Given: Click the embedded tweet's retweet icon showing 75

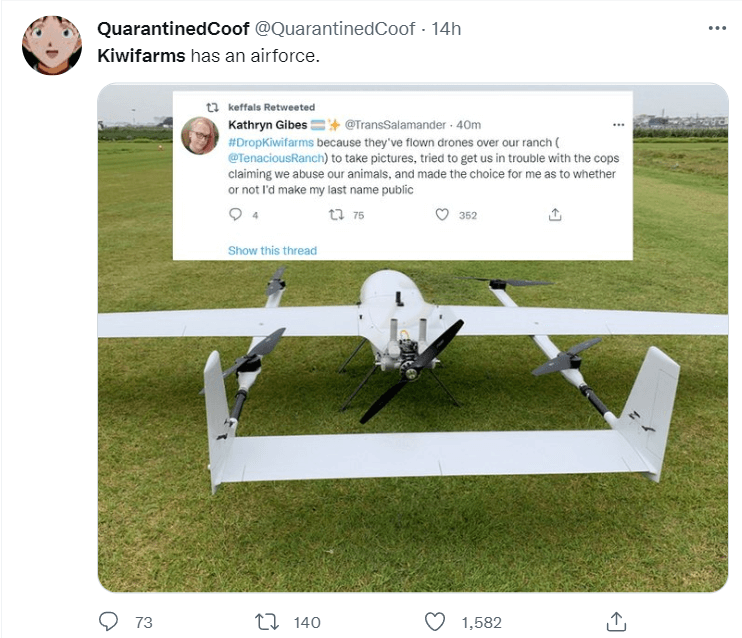Looking at the screenshot, I should 336,215.
